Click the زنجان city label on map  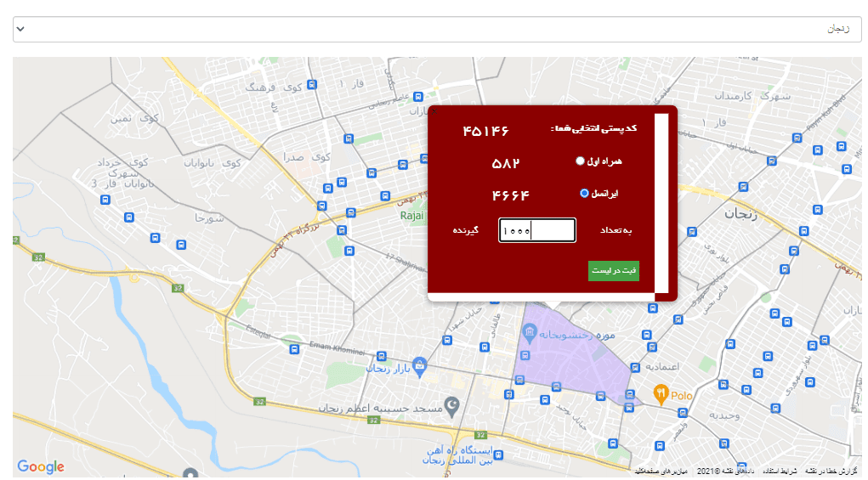coord(740,213)
